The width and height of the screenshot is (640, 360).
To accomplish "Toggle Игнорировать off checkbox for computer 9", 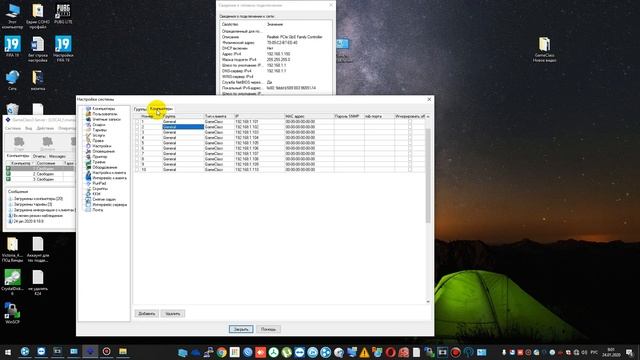I will tap(410, 164).
